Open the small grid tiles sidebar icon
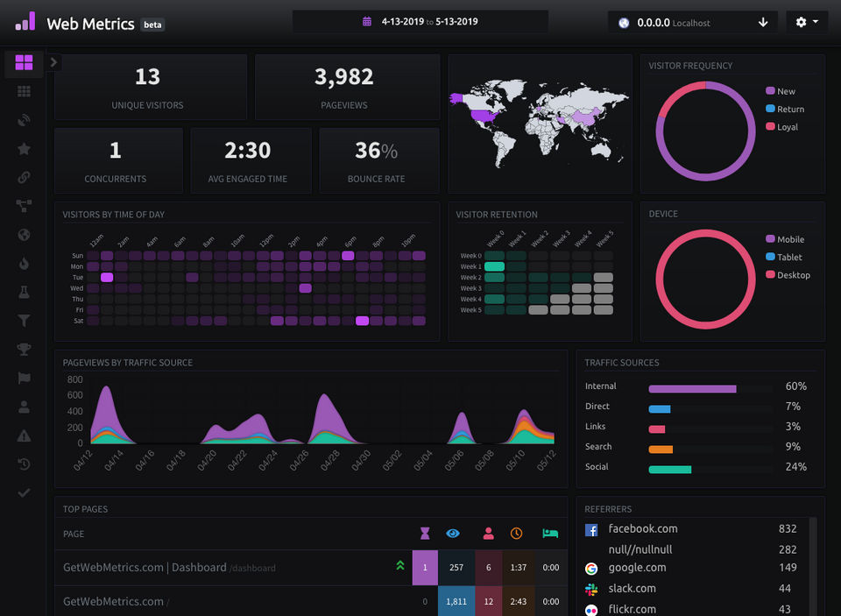 [x=24, y=92]
